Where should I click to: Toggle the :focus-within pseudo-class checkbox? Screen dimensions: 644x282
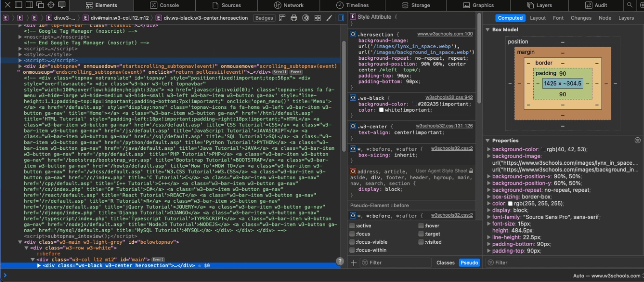[x=352, y=250]
